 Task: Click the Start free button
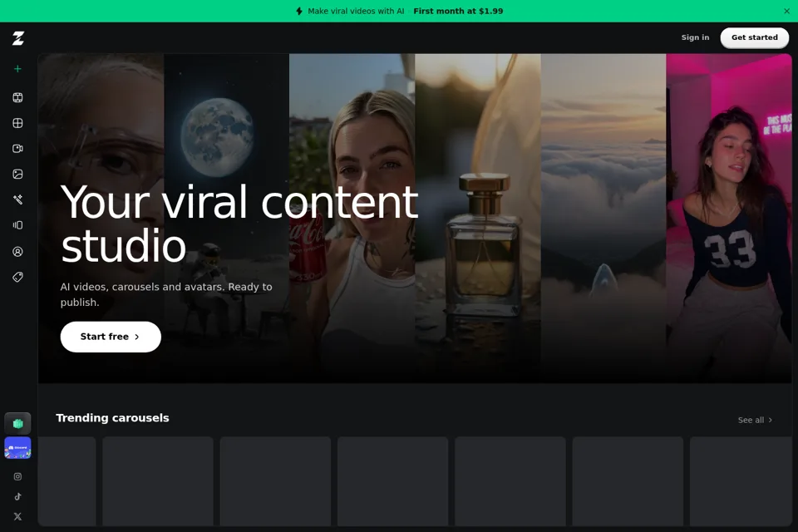111,337
